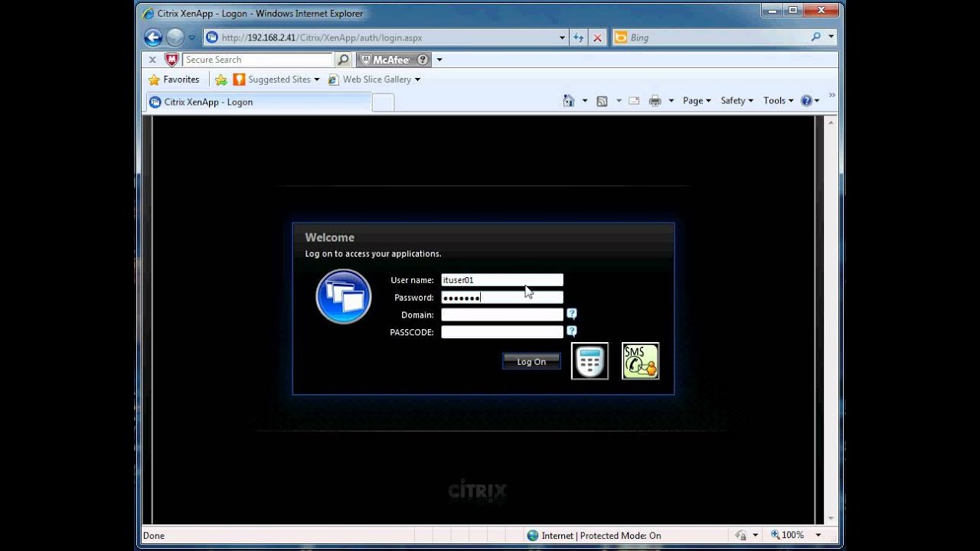Click the McAfee SiteAdvisor button
This screenshot has height=551, width=980.
(x=394, y=60)
